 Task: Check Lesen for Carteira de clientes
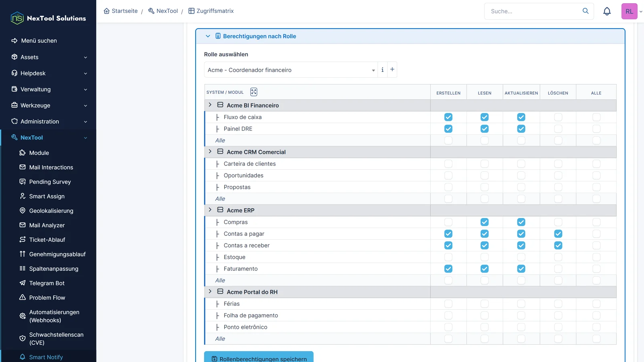point(485,164)
